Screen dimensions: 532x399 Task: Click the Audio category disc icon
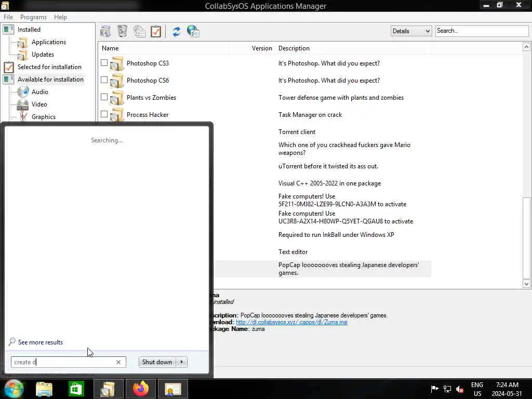pyautogui.click(x=23, y=91)
